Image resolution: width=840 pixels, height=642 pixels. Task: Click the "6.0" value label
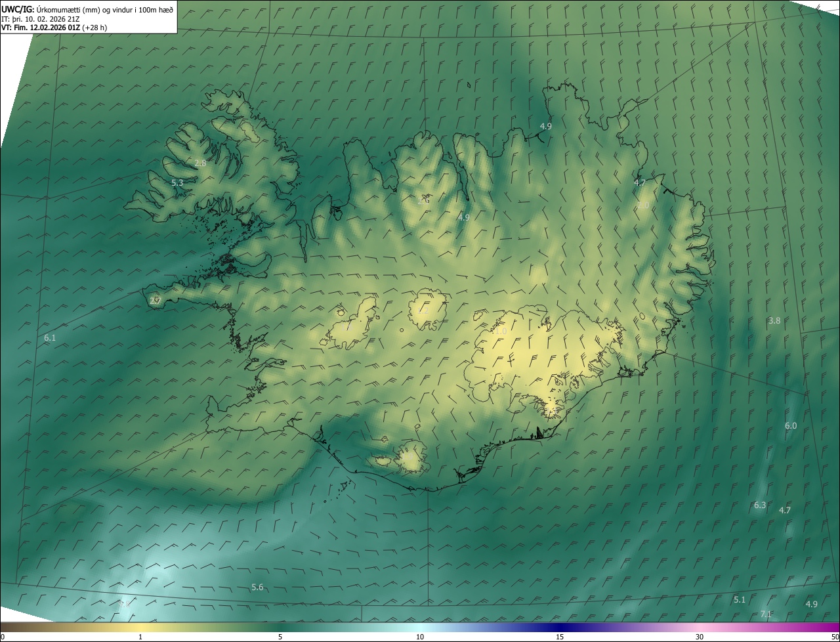tap(791, 425)
